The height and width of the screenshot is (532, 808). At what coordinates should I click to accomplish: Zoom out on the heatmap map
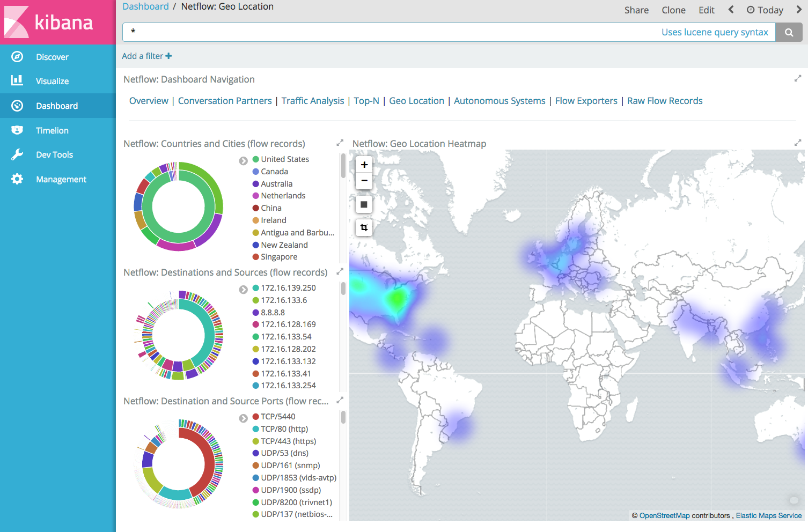(364, 181)
